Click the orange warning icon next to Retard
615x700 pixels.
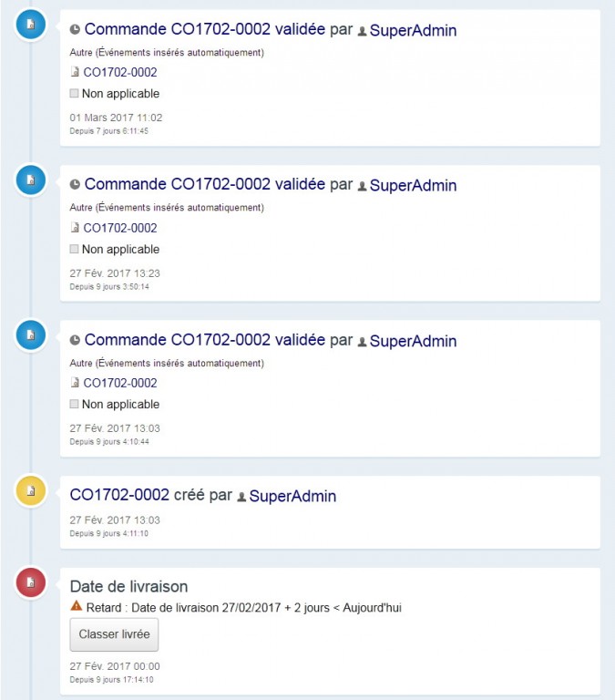point(77,606)
